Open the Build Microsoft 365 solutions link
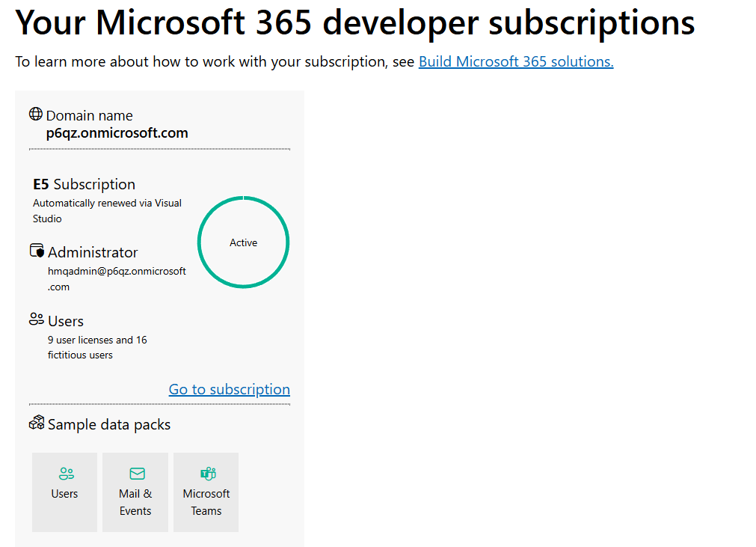The width and height of the screenshot is (756, 547). pyautogui.click(x=515, y=61)
